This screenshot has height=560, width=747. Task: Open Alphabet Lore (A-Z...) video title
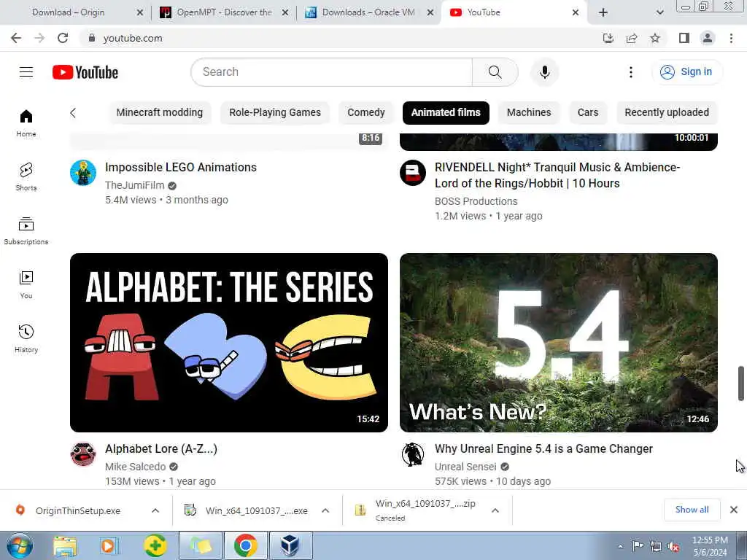coord(161,448)
